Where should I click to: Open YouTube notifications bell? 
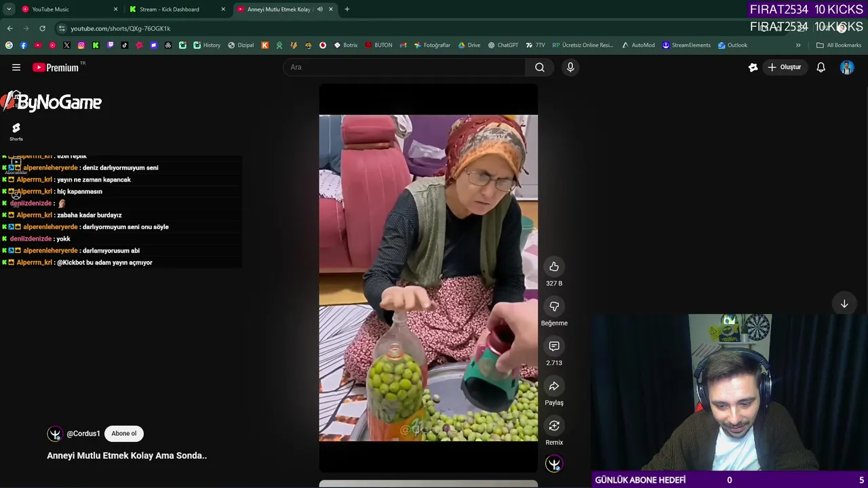coord(821,67)
